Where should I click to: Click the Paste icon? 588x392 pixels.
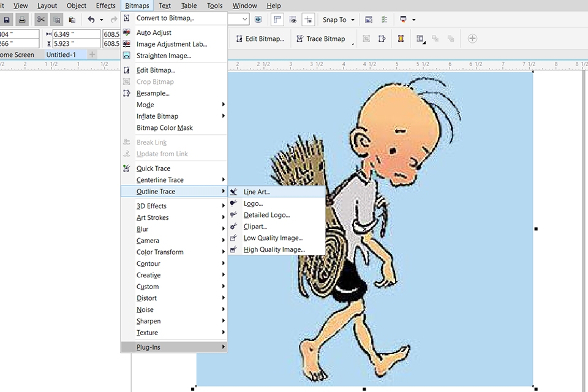72,20
